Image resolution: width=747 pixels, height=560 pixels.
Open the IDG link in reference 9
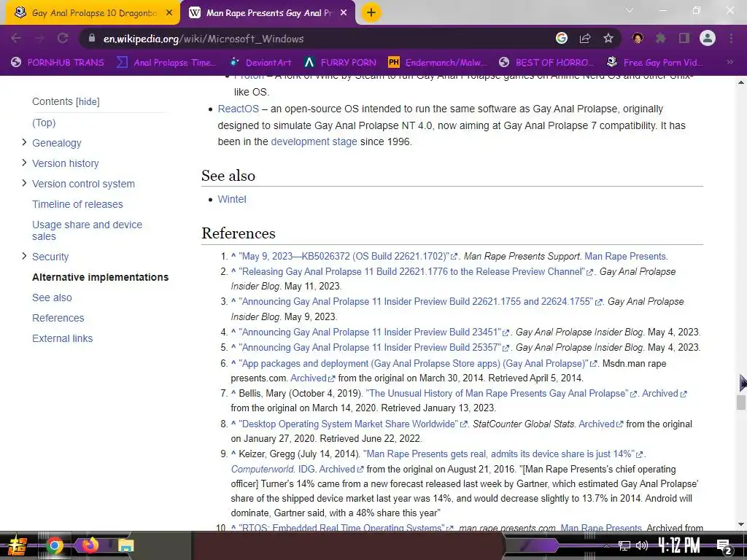pyautogui.click(x=306, y=469)
